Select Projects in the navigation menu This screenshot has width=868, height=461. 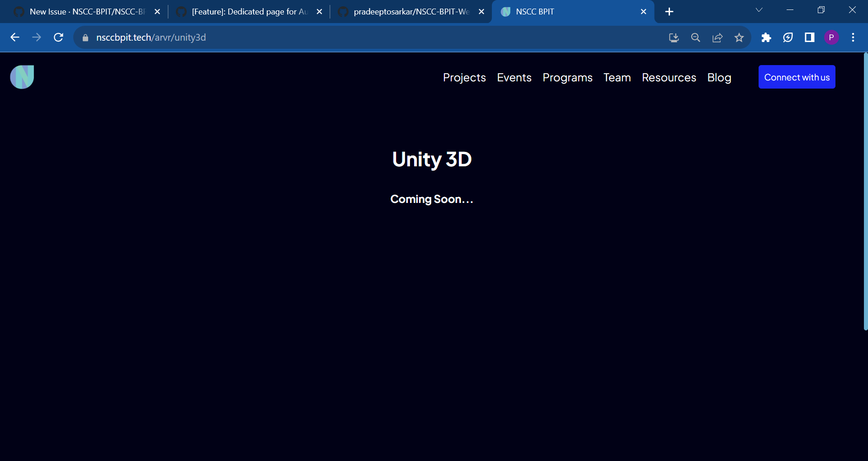tap(464, 77)
